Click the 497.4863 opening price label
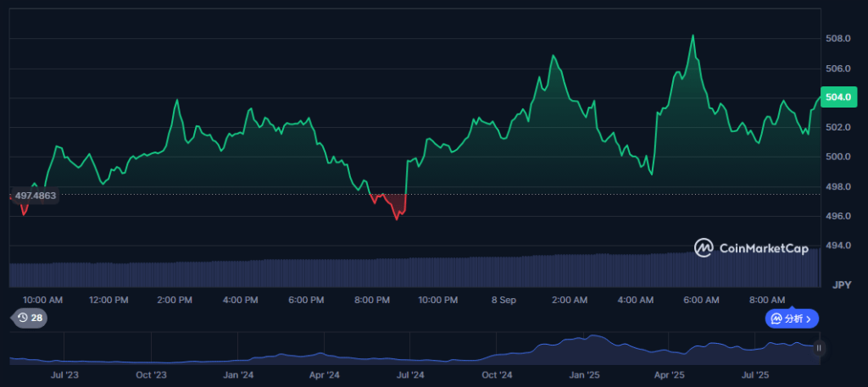This screenshot has height=387, width=868. [35, 196]
